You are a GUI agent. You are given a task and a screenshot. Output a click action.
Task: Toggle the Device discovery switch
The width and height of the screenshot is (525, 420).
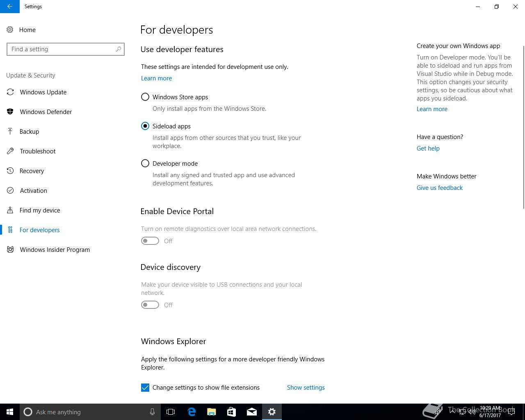[x=150, y=305]
